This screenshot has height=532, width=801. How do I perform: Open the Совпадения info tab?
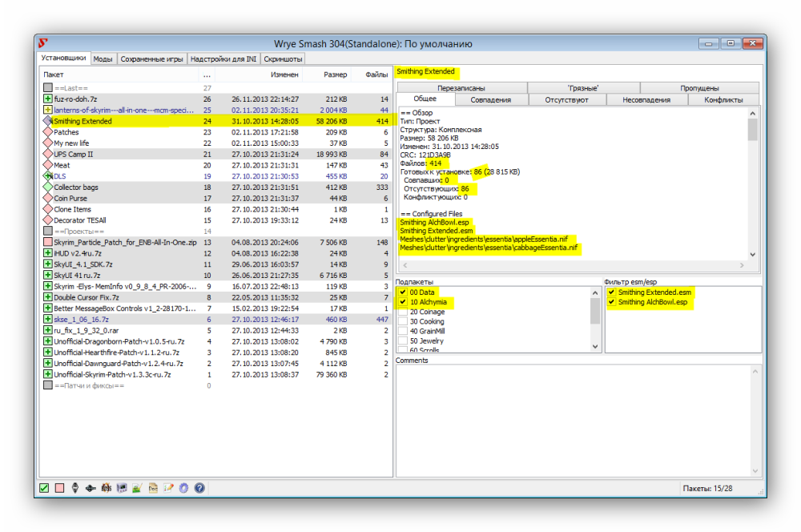[x=491, y=99]
